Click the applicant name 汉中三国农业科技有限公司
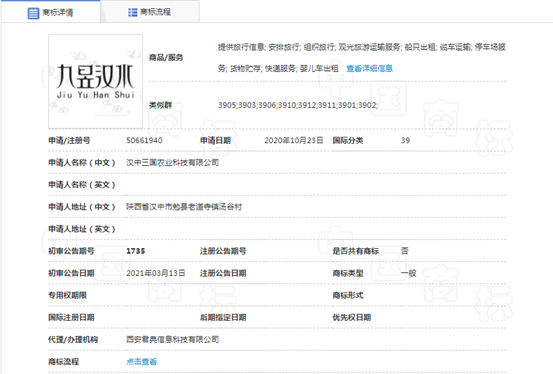Screen dimensions: 553x374 pos(172,163)
